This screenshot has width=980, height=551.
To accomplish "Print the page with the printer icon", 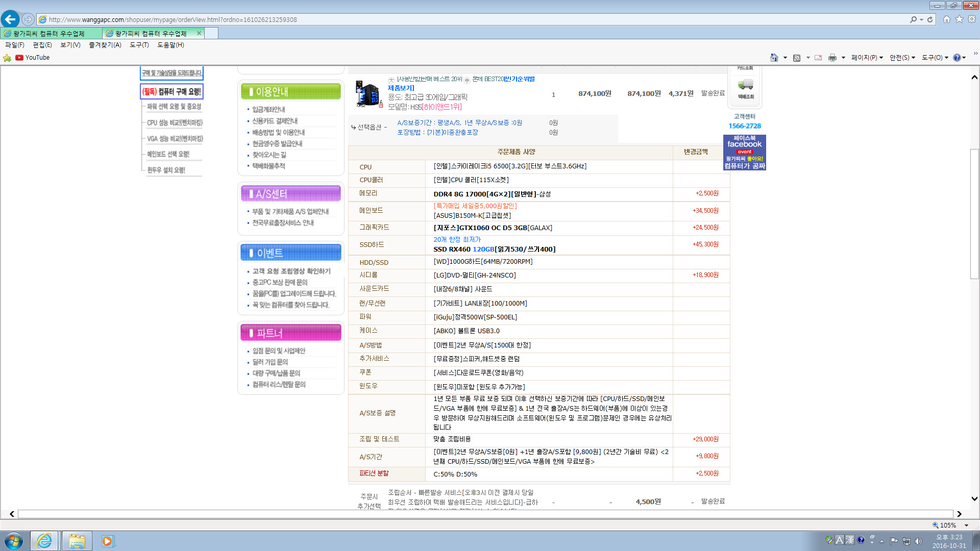I will (832, 58).
